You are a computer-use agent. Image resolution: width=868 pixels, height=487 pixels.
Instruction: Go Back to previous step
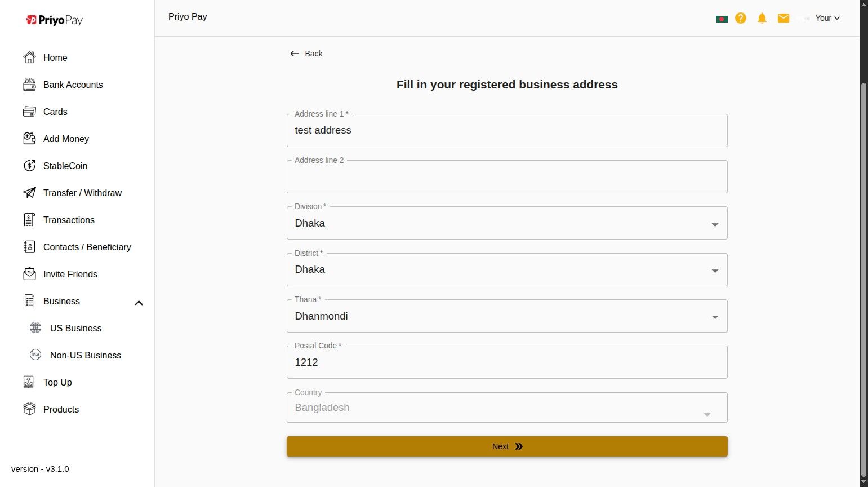(306, 54)
